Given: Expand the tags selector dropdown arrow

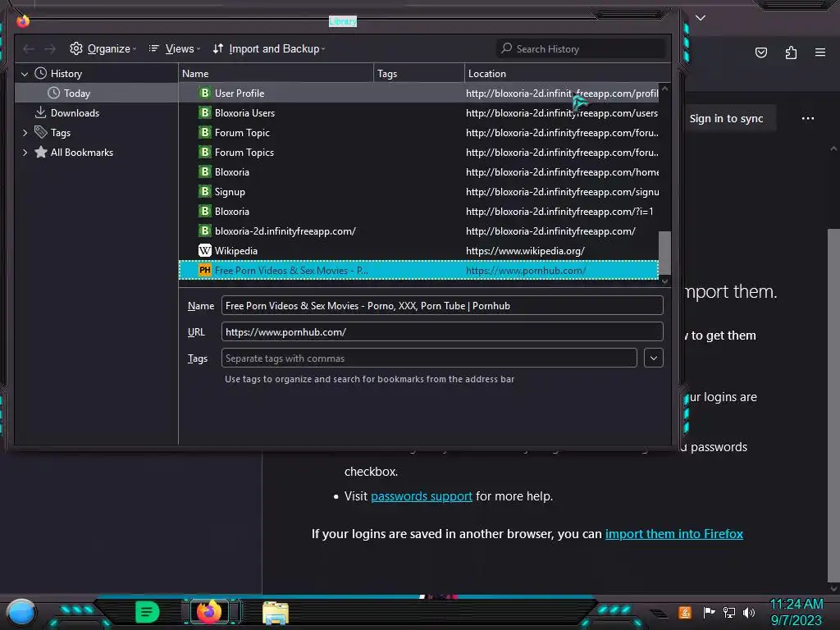Looking at the screenshot, I should pyautogui.click(x=654, y=358).
